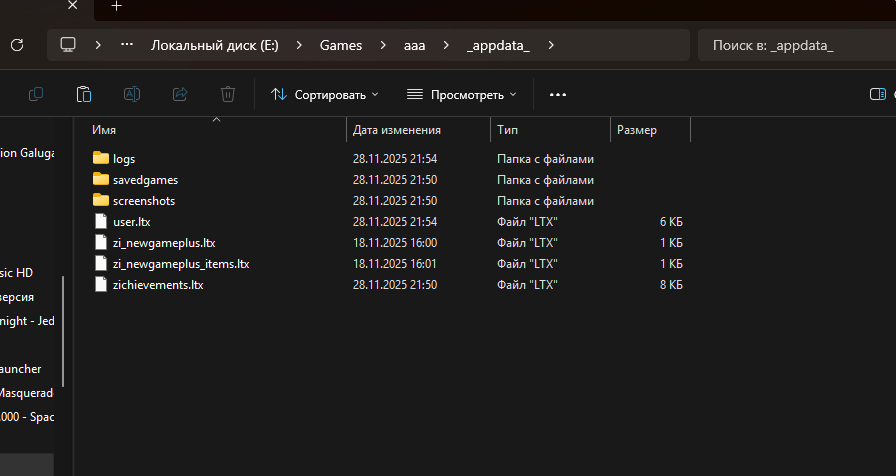Click the Delete trash icon
The image size is (896, 476).
coord(228,94)
